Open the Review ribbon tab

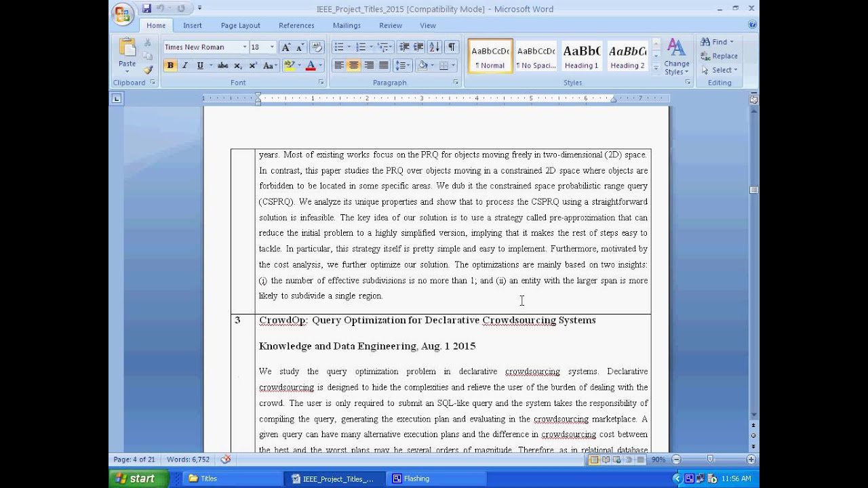click(x=391, y=25)
